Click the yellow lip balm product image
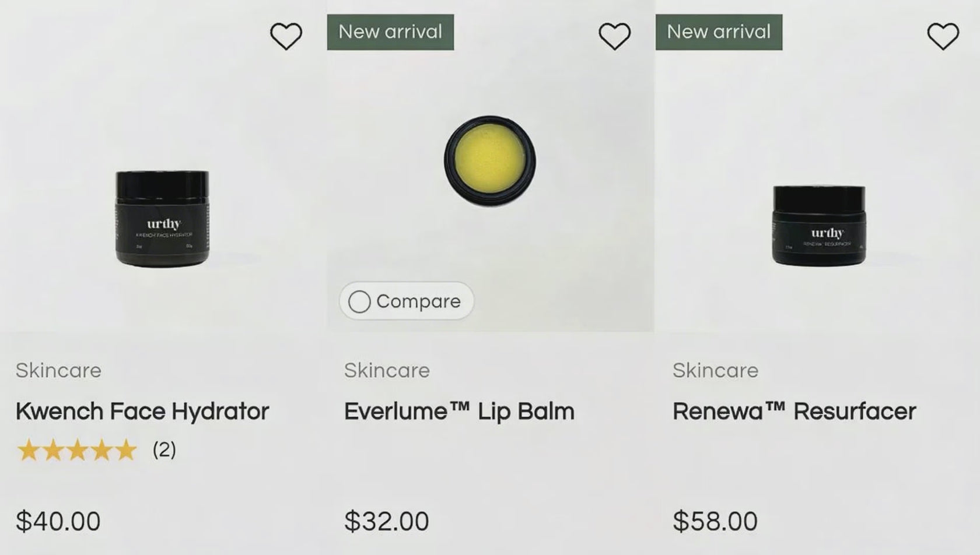Image resolution: width=980 pixels, height=555 pixels. tap(489, 161)
